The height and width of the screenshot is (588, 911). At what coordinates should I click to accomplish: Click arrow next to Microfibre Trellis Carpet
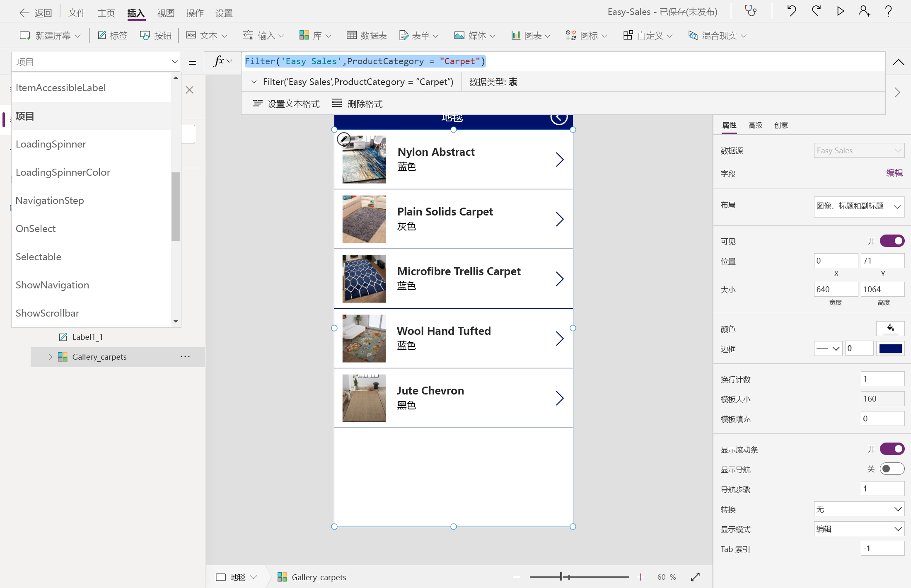pos(560,279)
